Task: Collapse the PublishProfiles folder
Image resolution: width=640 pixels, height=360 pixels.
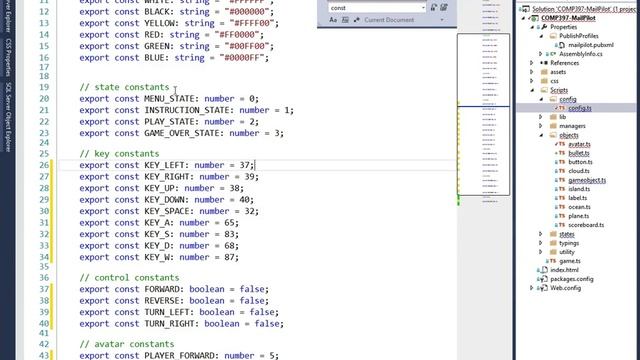Action: pos(542,36)
